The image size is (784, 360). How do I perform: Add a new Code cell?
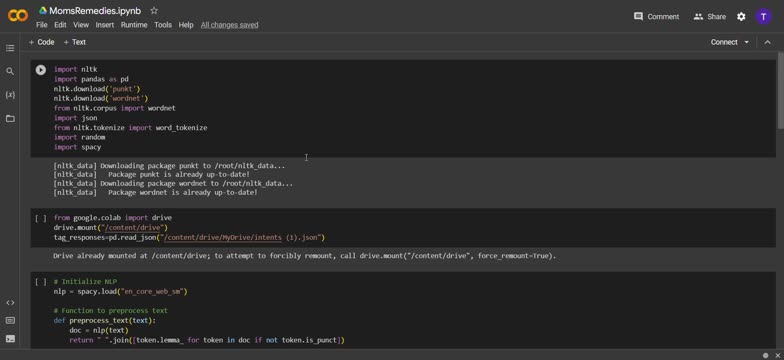pos(42,42)
